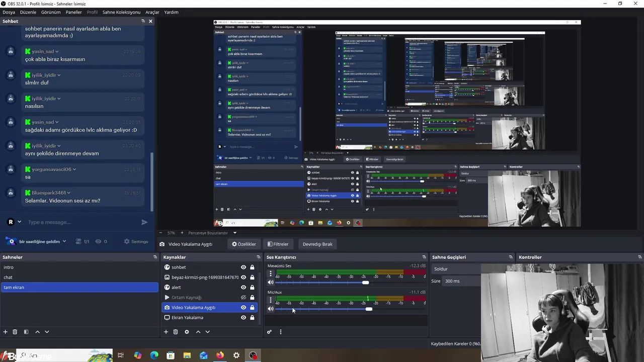Screen dimensions: 644x362
Task: Click the Süre 300 ms duration field
Action: point(461,281)
